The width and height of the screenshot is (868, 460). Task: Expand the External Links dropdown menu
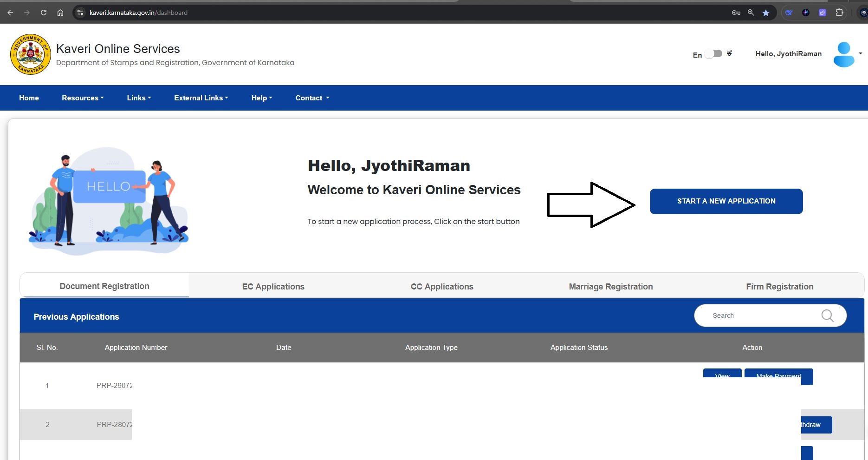pos(201,98)
